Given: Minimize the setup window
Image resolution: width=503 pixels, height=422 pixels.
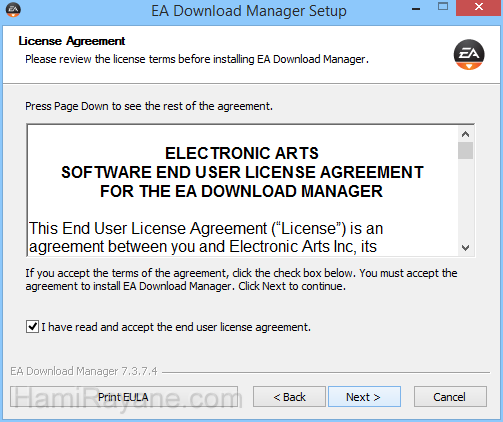Looking at the screenshot, I should point(416,9).
